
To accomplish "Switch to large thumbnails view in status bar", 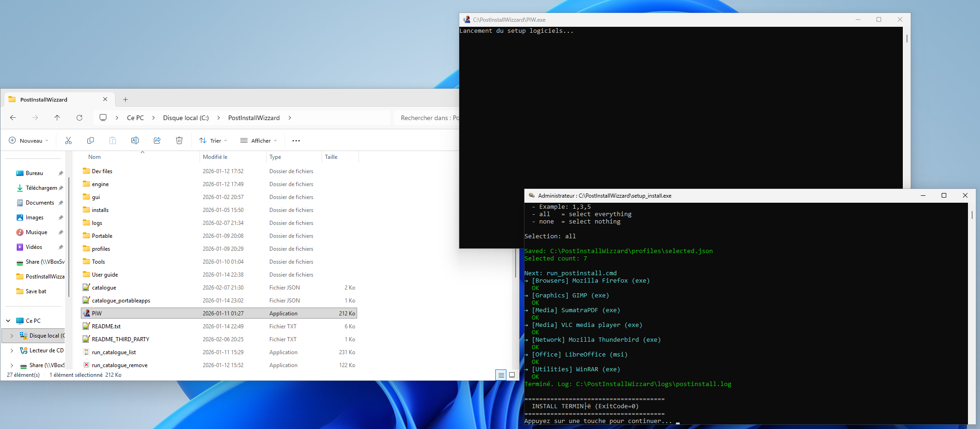I will [x=512, y=375].
